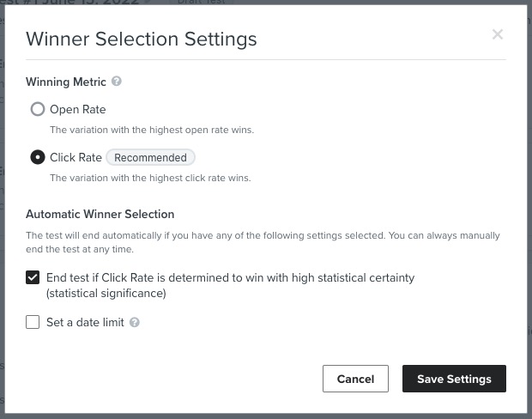Click the Recommended badge

[151, 158]
